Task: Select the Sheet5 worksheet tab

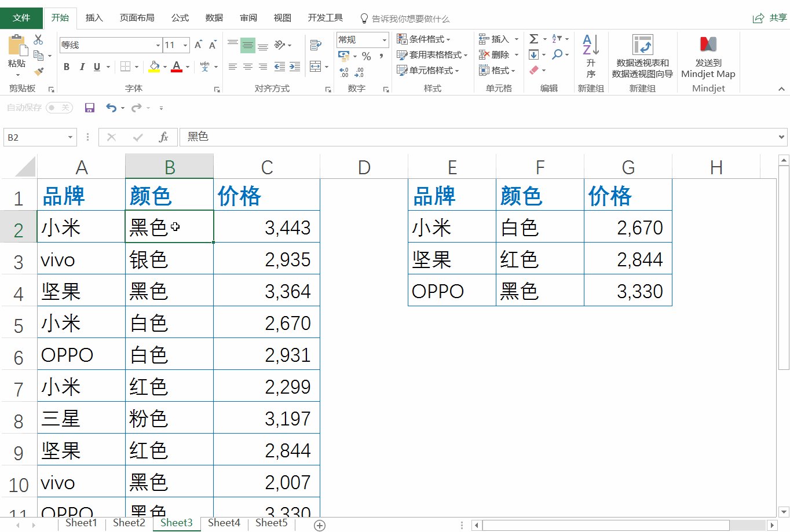Action: point(270,523)
